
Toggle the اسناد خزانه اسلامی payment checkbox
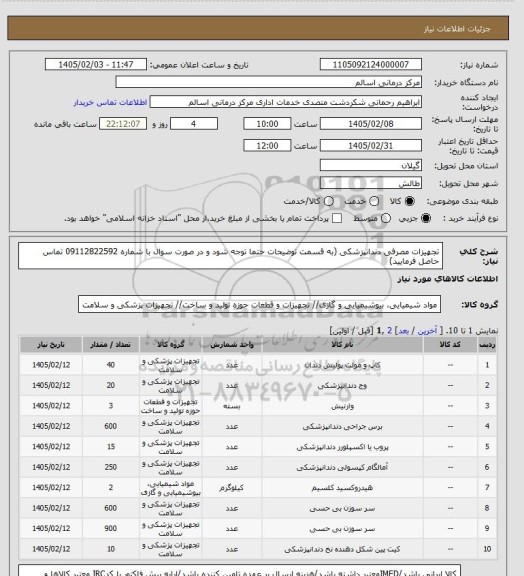pos(337,218)
